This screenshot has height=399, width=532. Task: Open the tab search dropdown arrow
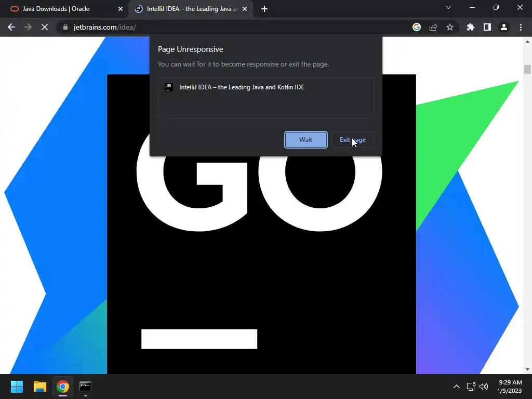(448, 7)
